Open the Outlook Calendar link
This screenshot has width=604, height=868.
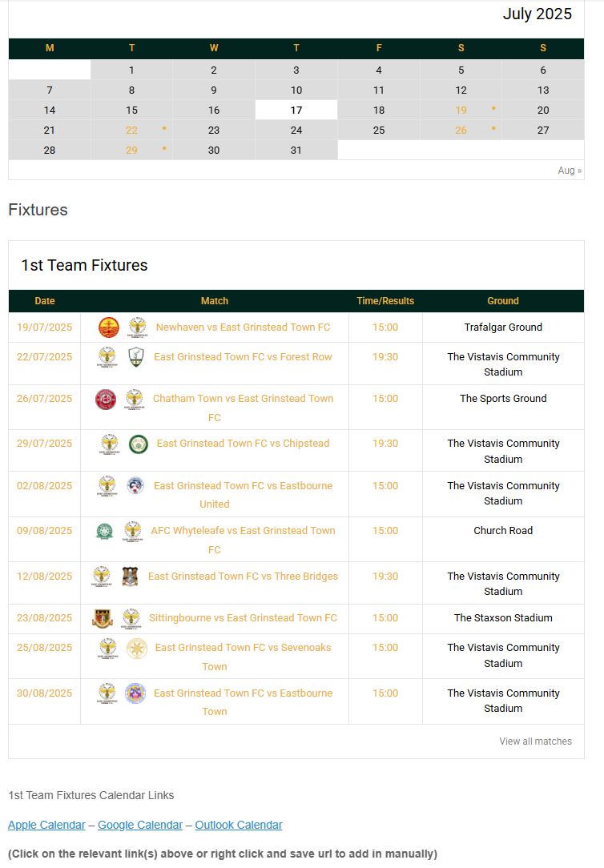point(239,825)
